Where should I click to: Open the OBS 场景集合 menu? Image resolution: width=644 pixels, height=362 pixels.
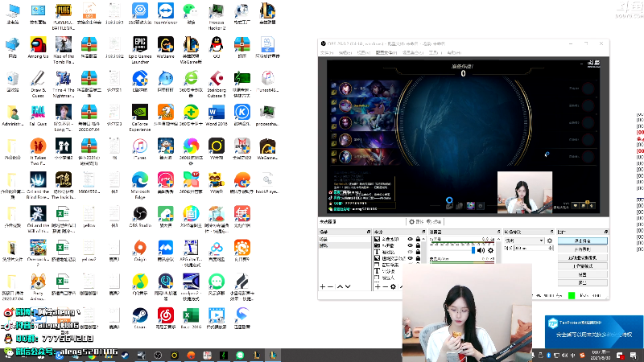(413, 52)
